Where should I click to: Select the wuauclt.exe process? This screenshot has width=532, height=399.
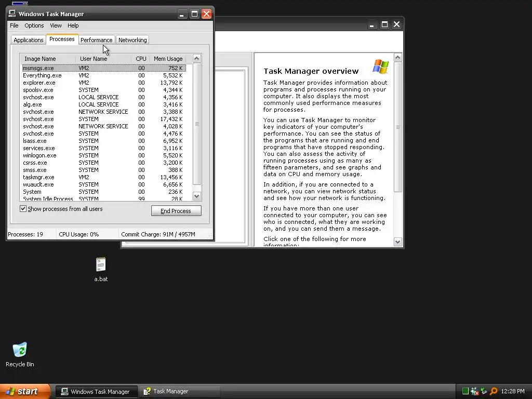[104, 184]
